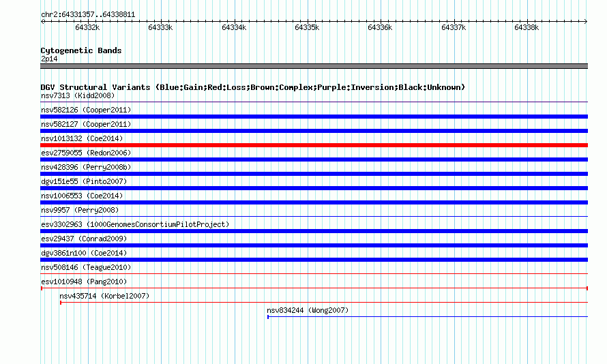Open variant dgv151e55 (Pinto2007) label
The height and width of the screenshot is (364, 607).
coord(84,181)
